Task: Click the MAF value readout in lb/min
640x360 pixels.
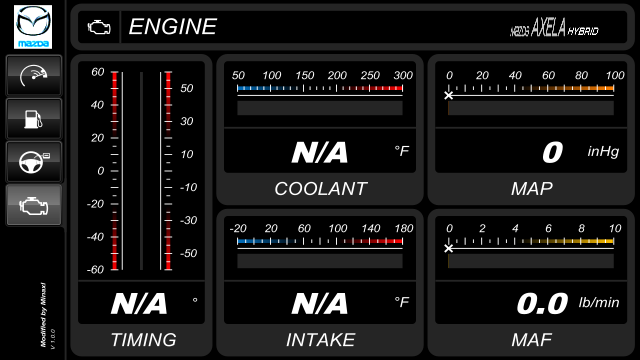Action: coord(542,304)
